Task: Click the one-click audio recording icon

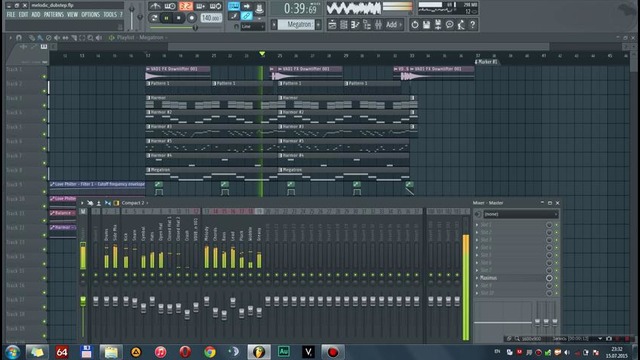Action: coord(461,25)
